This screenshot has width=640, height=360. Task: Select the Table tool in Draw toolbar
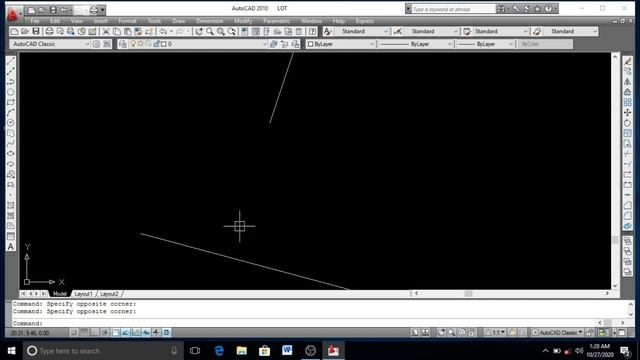11,236
